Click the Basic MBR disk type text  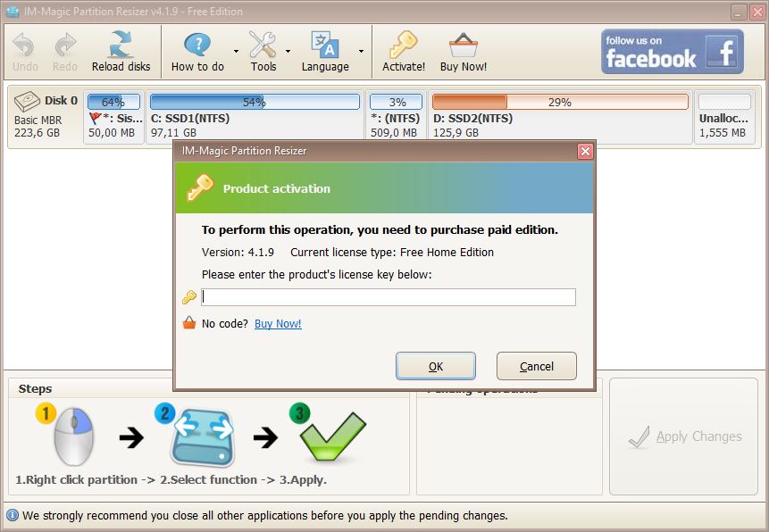tap(38, 121)
